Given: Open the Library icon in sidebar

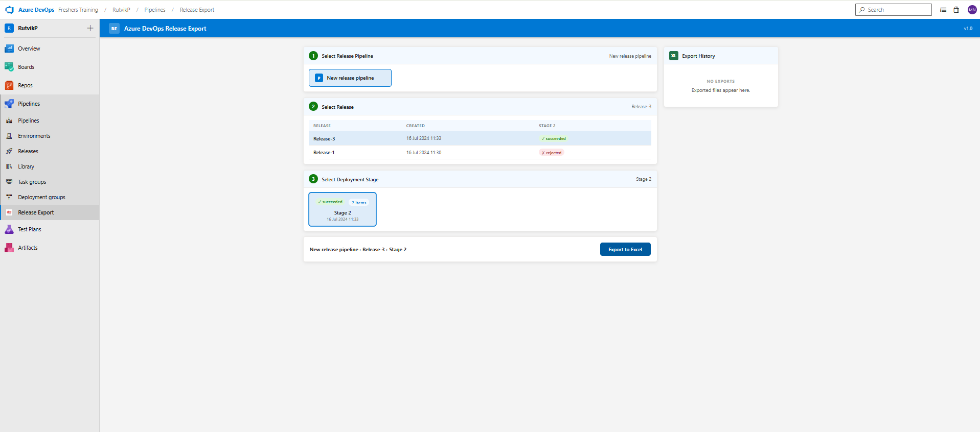Looking at the screenshot, I should (9, 166).
